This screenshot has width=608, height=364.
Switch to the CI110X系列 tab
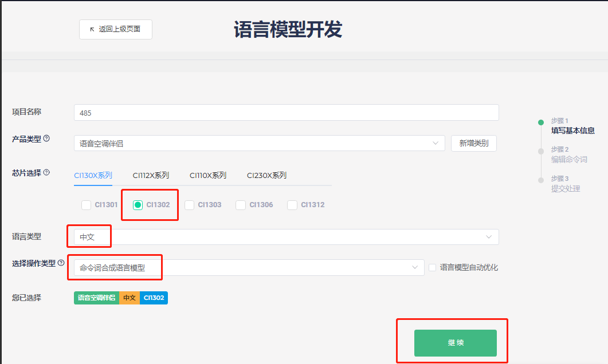(208, 175)
